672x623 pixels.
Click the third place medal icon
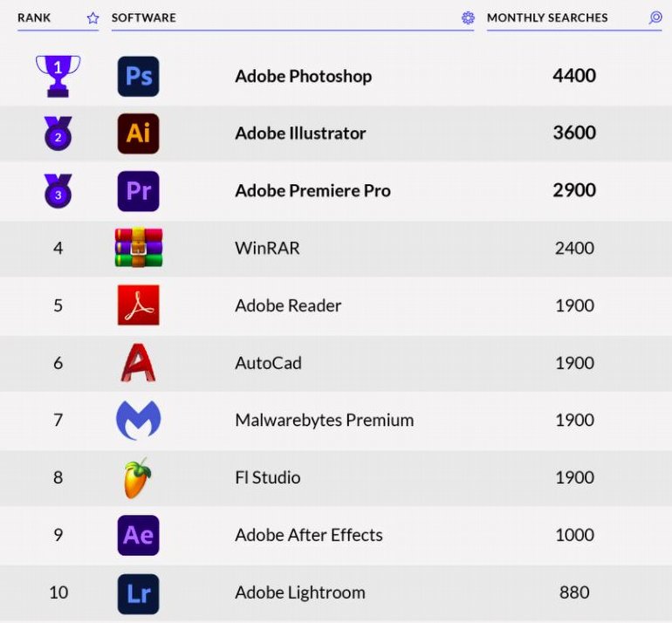click(58, 191)
